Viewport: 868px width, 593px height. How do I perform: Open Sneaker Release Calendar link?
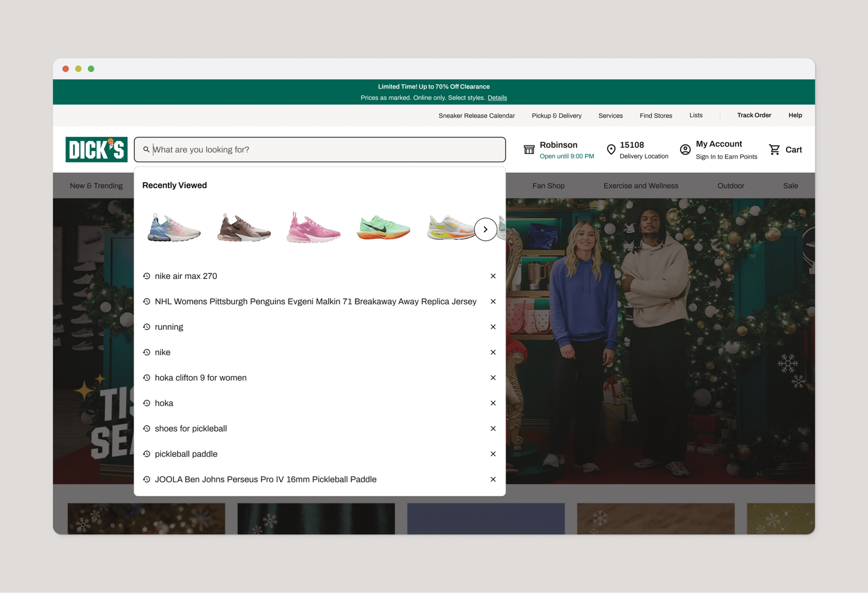point(476,116)
